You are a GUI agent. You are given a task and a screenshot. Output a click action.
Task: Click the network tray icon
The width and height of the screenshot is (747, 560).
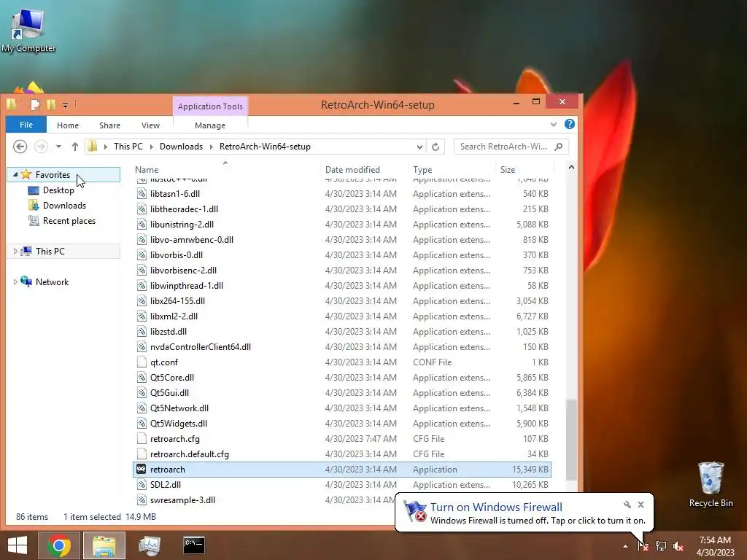(661, 545)
